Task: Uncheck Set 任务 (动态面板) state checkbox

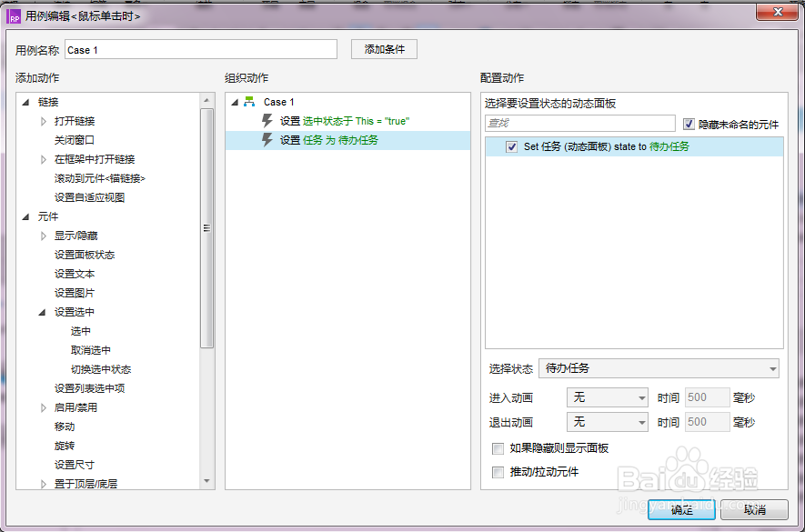Action: [x=511, y=146]
